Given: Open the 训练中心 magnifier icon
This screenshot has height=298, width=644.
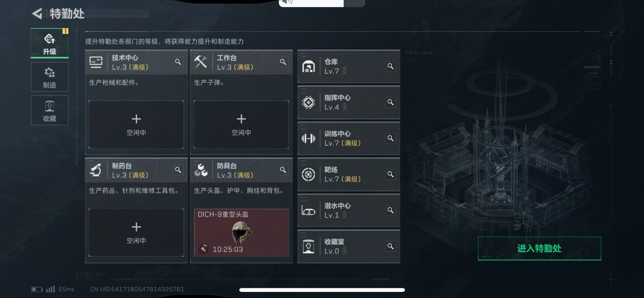Looking at the screenshot, I should (391, 138).
